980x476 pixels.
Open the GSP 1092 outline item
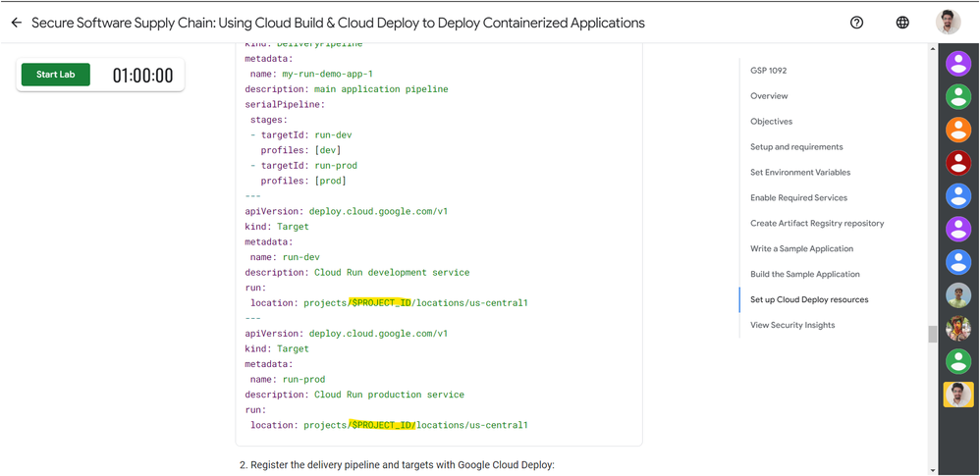[x=768, y=71]
